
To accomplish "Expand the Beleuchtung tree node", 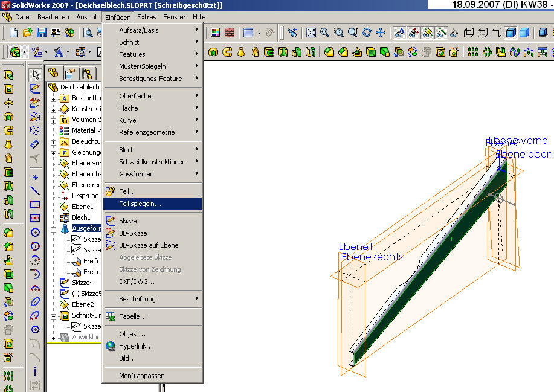I will [53, 143].
